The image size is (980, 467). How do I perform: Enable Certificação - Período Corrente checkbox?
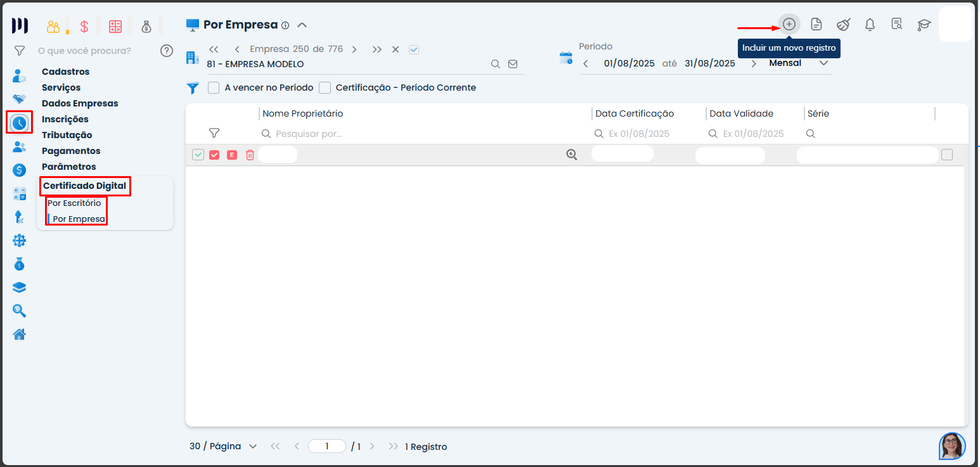pyautogui.click(x=325, y=87)
